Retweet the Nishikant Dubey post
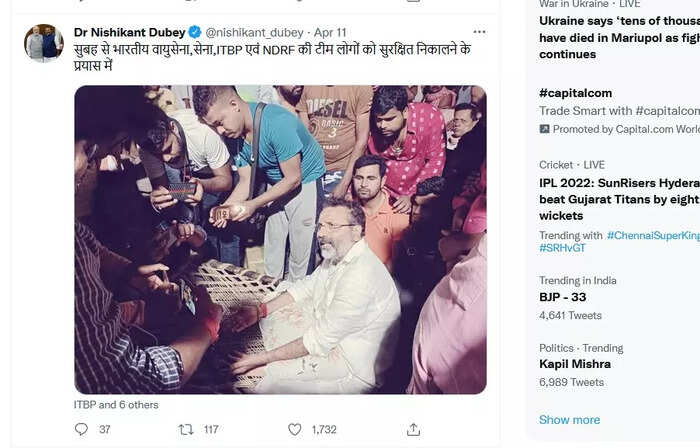This screenshot has width=700, height=448. (x=186, y=429)
